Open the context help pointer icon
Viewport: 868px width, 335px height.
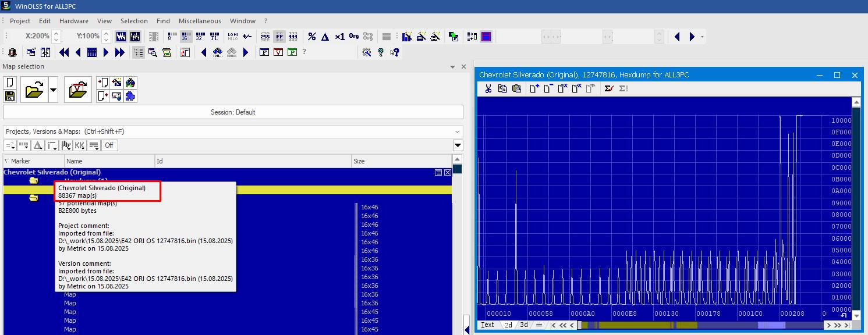[395, 52]
